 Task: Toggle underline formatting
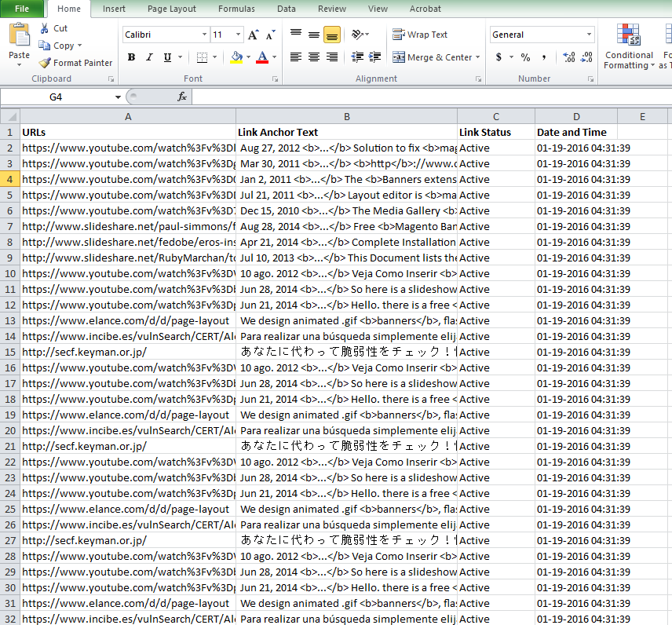pos(167,57)
